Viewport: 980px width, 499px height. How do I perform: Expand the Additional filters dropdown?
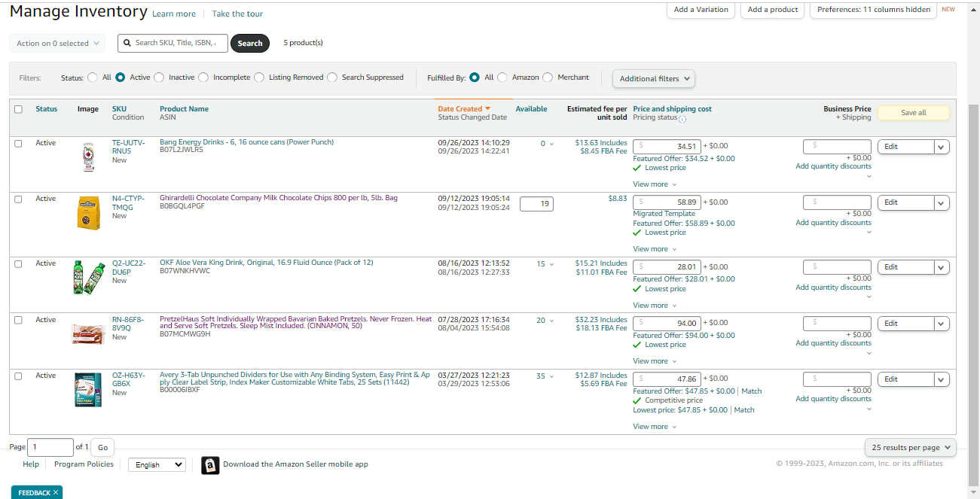654,78
